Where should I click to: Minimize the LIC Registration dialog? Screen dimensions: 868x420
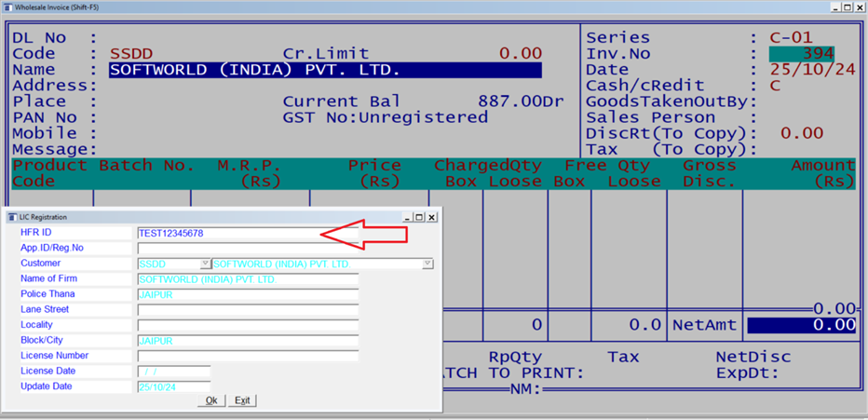coord(407,218)
